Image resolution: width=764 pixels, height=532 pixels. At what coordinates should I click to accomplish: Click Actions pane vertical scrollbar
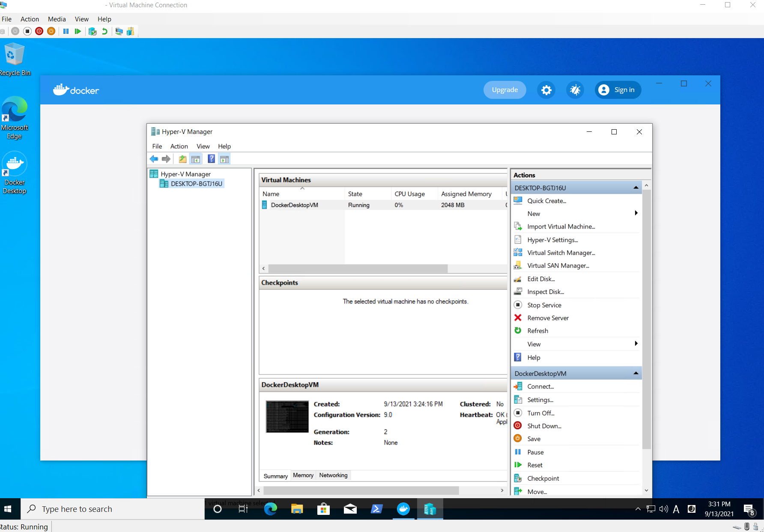(646, 319)
